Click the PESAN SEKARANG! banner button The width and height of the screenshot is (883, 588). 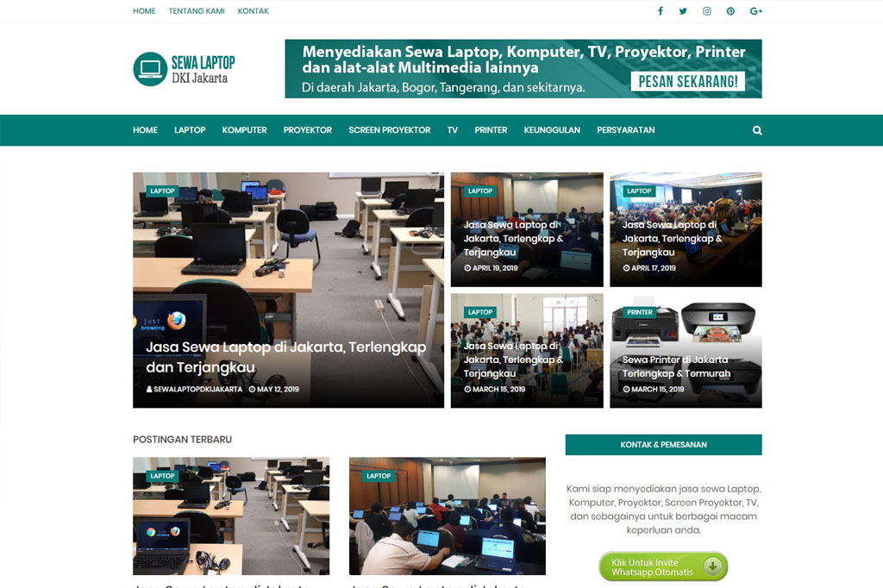[687, 82]
